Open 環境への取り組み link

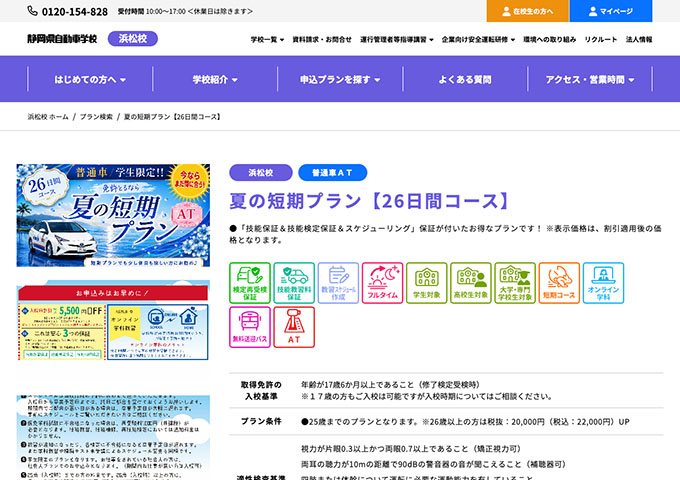(549, 39)
